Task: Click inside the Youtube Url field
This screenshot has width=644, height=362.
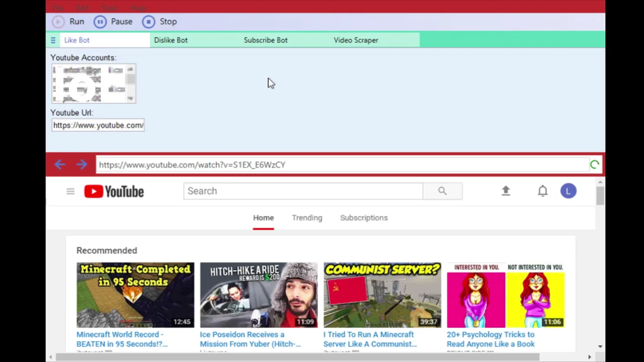Action: [98, 125]
